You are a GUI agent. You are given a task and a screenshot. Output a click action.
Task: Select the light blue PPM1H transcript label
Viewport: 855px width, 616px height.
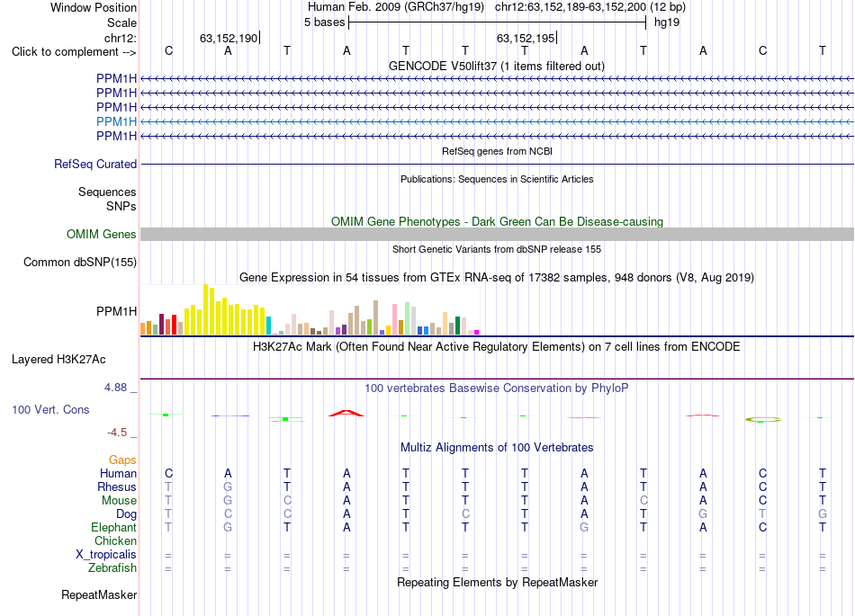coord(117,121)
